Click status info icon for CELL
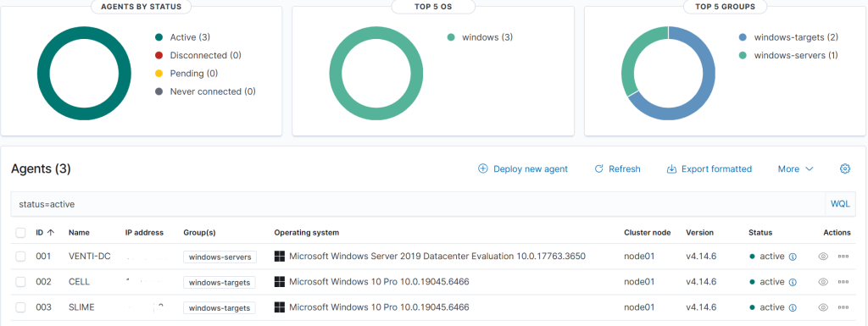The width and height of the screenshot is (868, 326). click(x=793, y=282)
